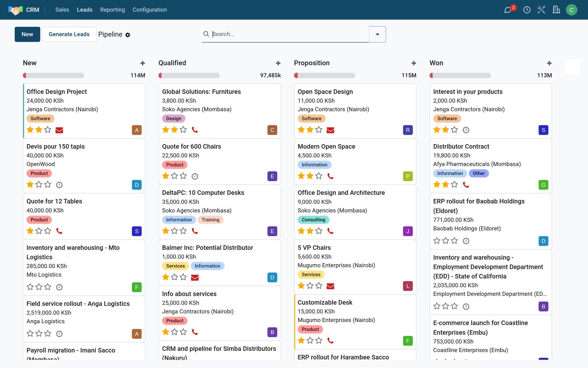Image resolution: width=588 pixels, height=368 pixels.
Task: Set second star on DeltaPC: 10 Computer Desks
Action: pyautogui.click(x=174, y=231)
